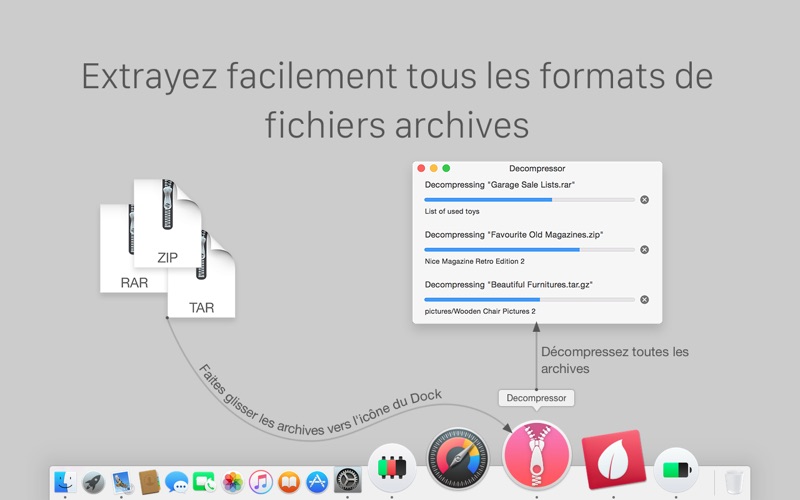Screen dimensions: 800x500
Task: Click the Beautiful Furnitures.tar.gz progress bar
Action: pos(530,299)
